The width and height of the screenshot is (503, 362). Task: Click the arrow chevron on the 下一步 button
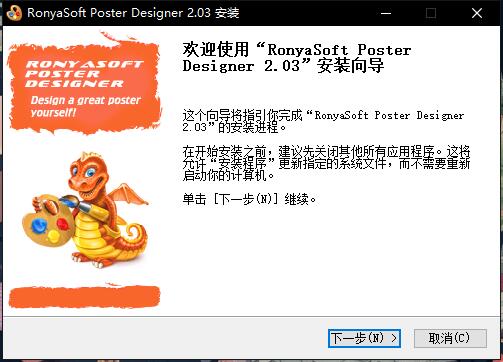[x=394, y=338]
